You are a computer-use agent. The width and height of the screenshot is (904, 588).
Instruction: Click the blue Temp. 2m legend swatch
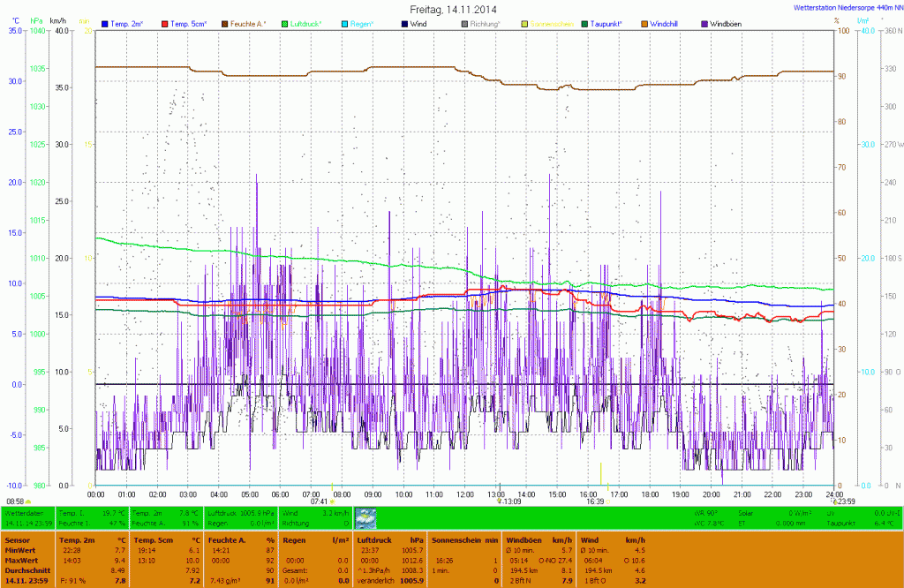[105, 22]
